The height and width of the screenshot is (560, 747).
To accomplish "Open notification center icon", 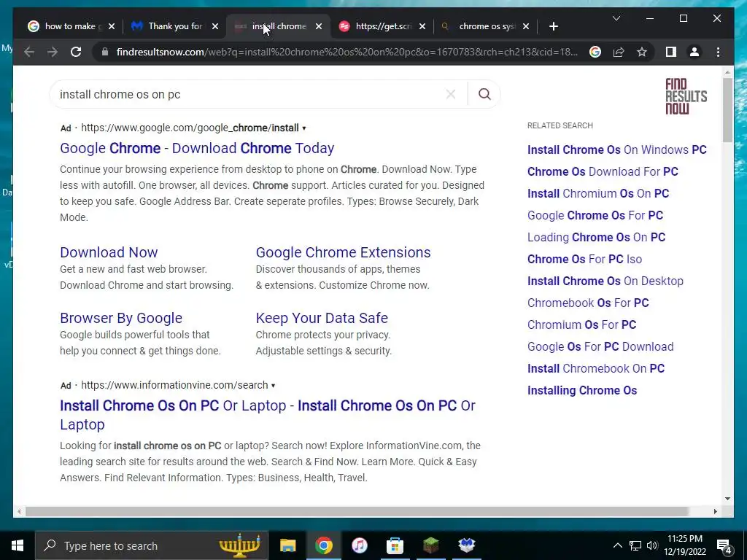I will pyautogui.click(x=724, y=546).
